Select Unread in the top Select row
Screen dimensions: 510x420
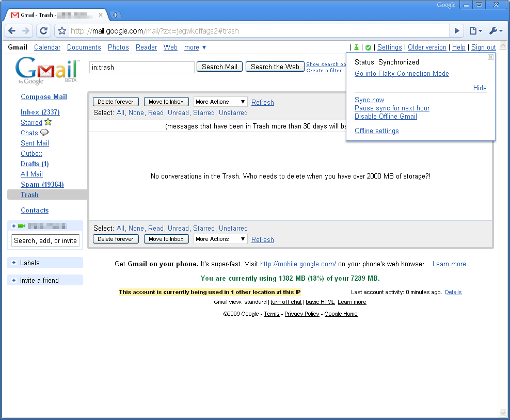[x=178, y=113]
